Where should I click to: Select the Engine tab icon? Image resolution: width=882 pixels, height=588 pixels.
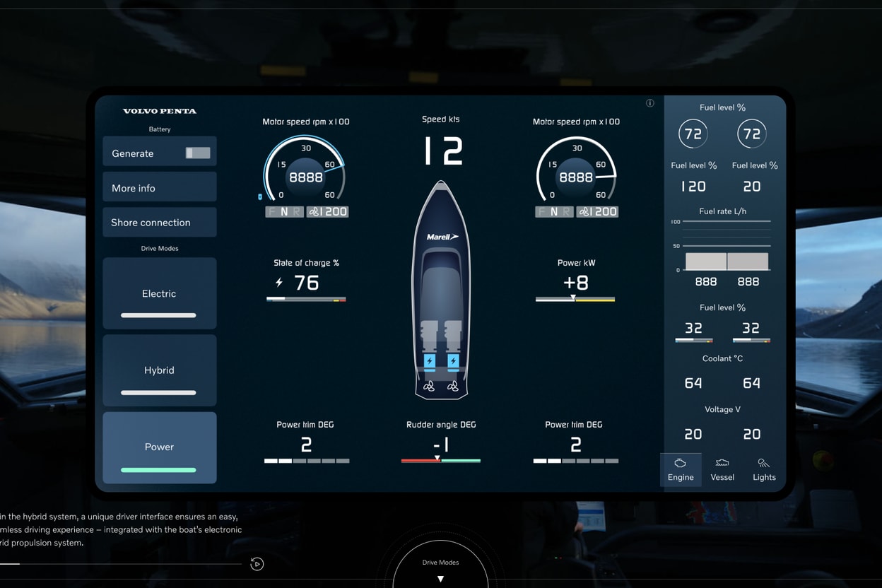(x=680, y=464)
